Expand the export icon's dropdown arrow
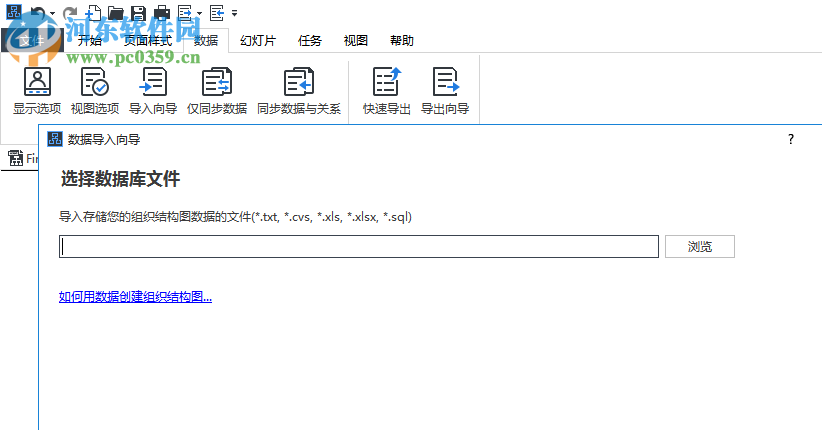 (x=199, y=14)
